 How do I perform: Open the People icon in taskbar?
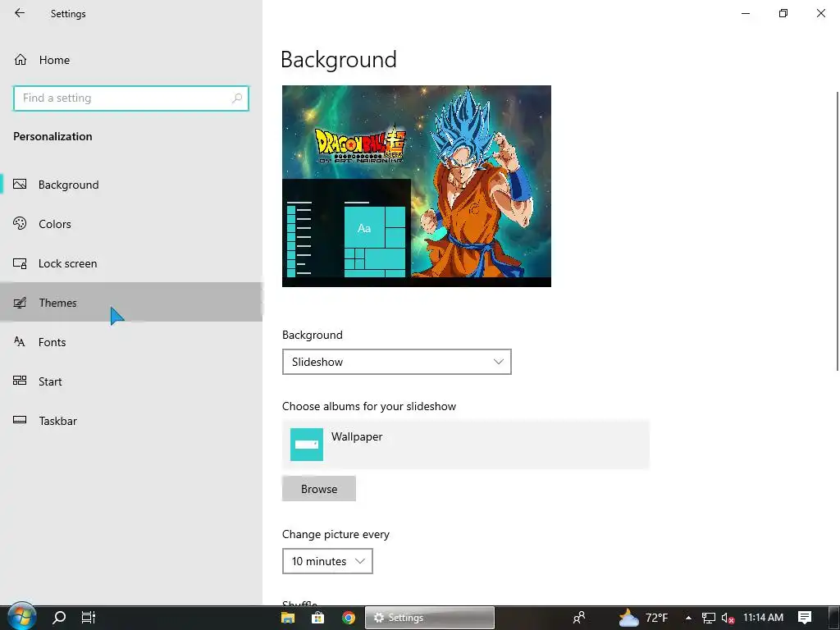(x=578, y=618)
